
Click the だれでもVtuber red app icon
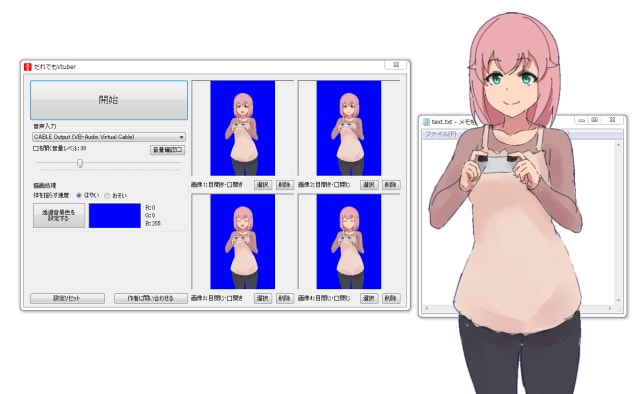[28, 67]
